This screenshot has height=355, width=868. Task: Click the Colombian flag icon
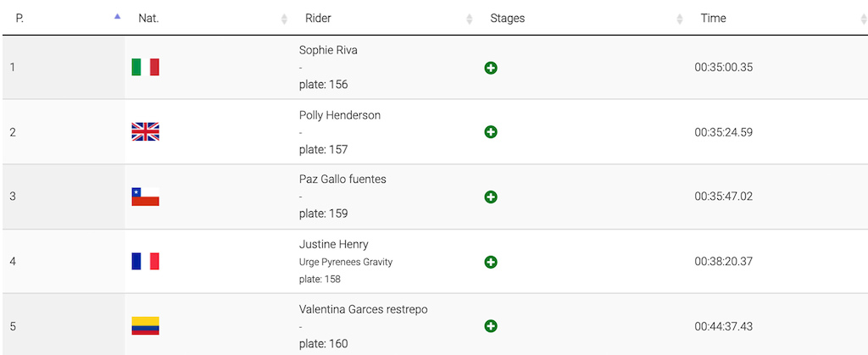[x=146, y=325]
